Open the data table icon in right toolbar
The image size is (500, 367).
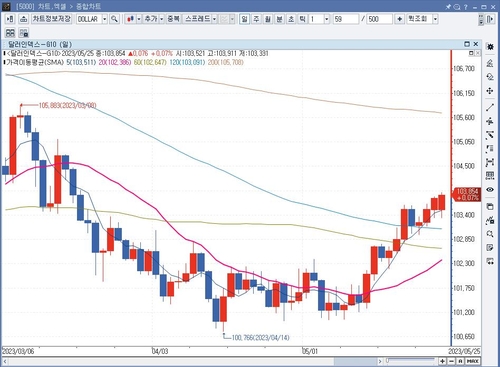point(490,176)
